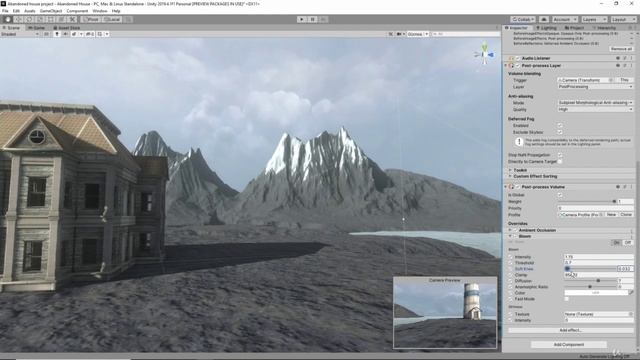Switch to the Project tab

[x=574, y=28]
